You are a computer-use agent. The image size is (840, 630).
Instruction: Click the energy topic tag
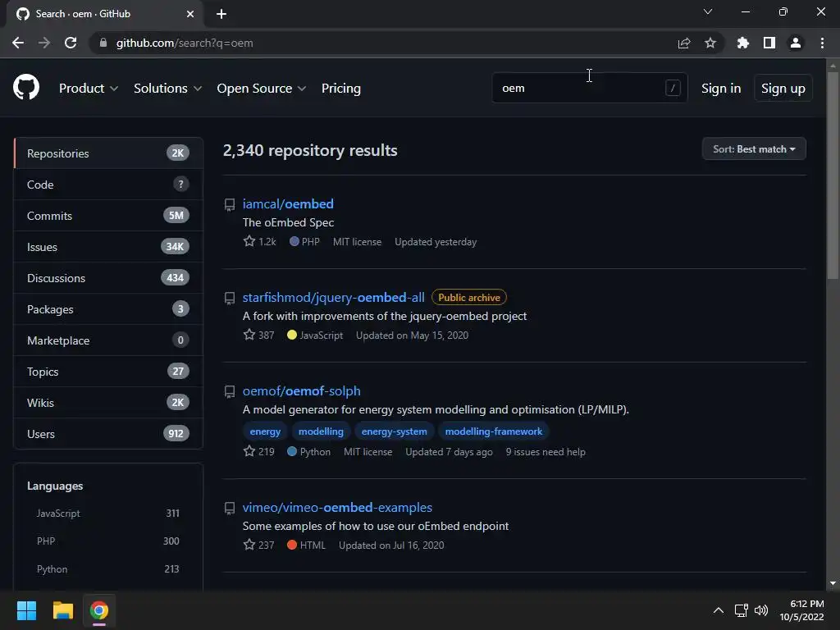click(265, 431)
